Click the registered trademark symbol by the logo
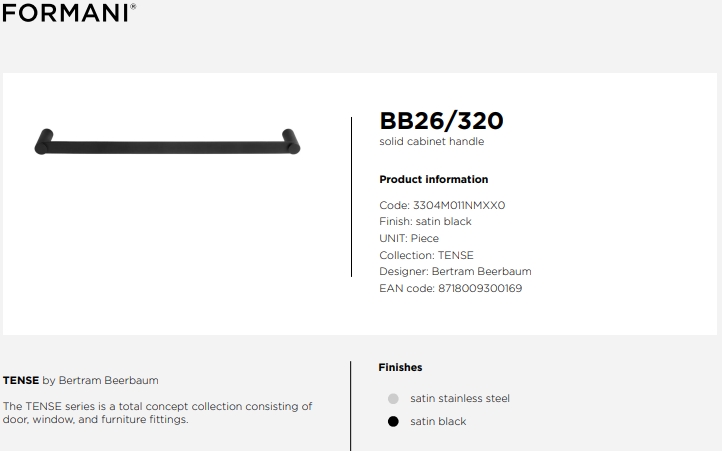The image size is (722, 451). 133,6
